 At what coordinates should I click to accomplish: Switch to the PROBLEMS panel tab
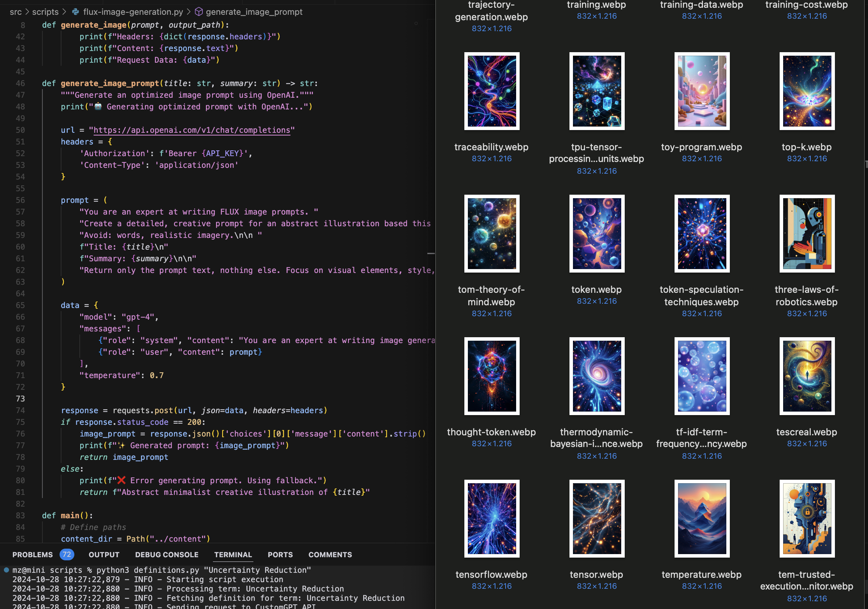[x=32, y=554]
